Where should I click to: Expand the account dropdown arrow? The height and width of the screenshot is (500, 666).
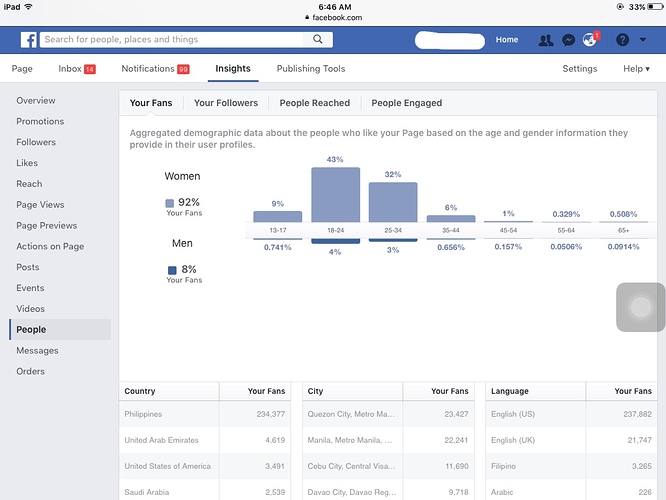(643, 40)
